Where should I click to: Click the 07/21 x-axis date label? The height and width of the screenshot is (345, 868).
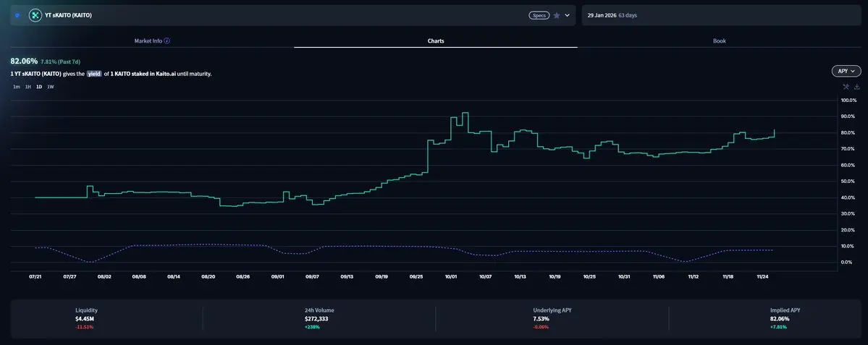click(35, 276)
